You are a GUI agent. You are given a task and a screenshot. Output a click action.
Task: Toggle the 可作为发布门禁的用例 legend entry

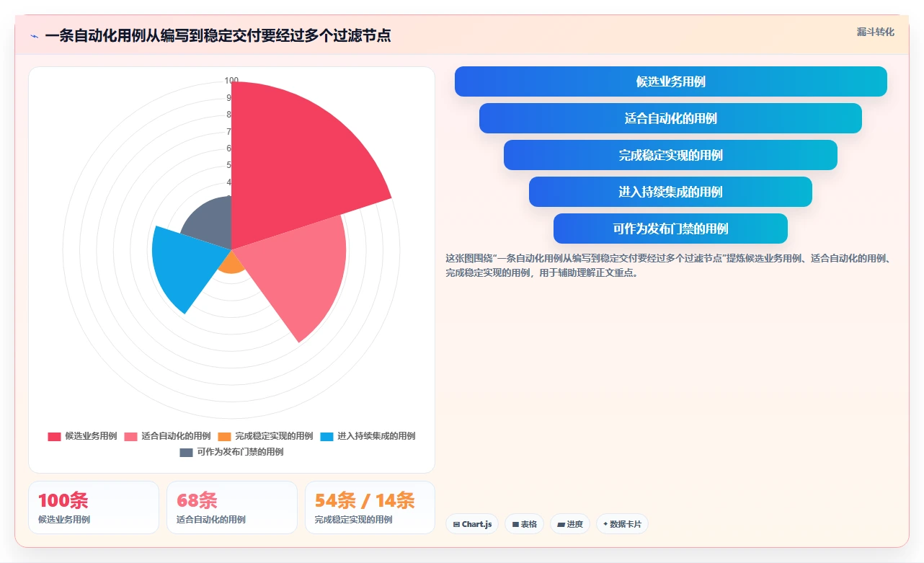coord(231,452)
